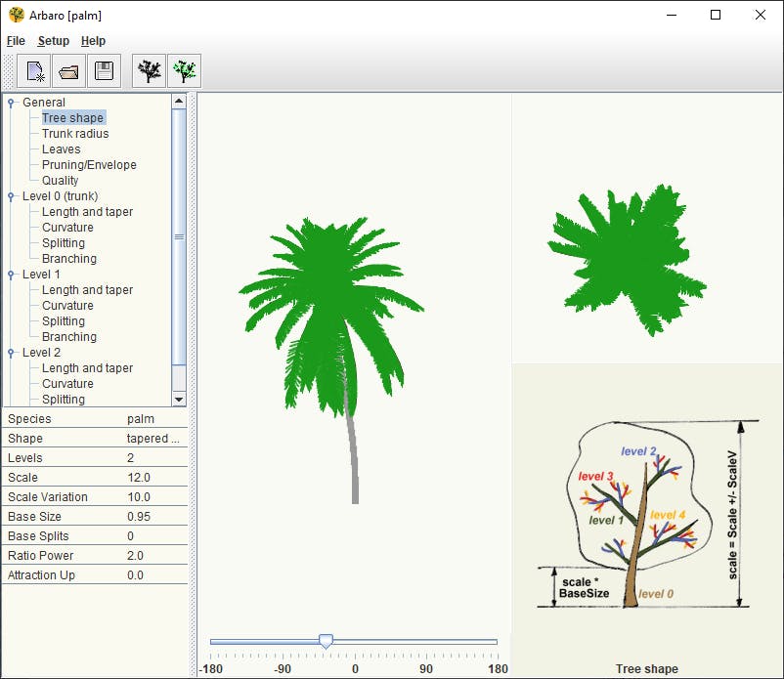Open the File menu

16,41
